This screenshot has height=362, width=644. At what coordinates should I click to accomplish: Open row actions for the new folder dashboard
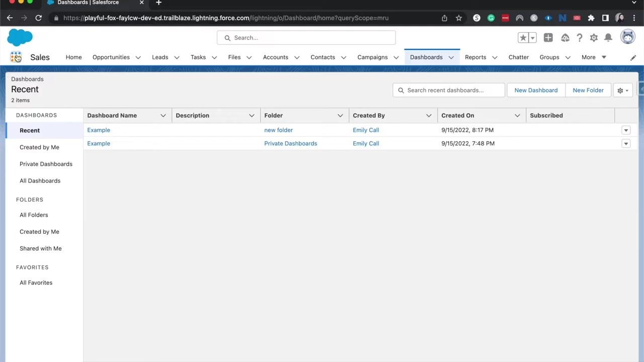626,130
